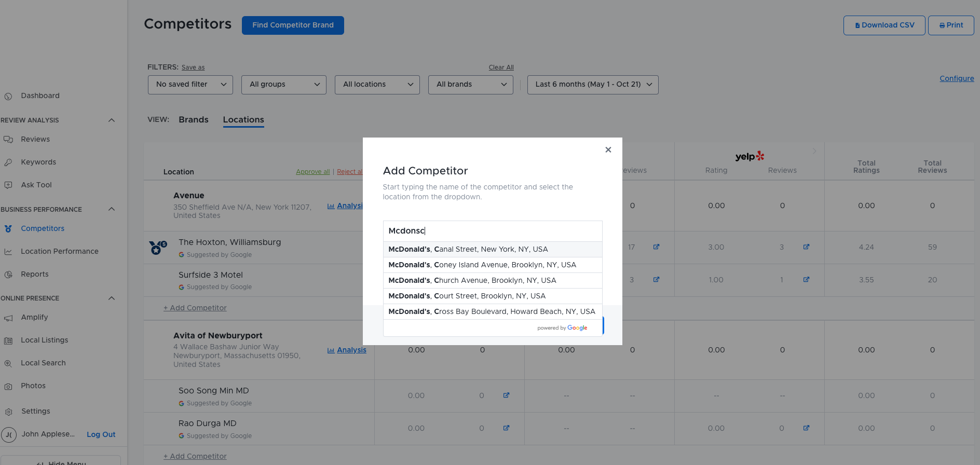Open the All locations dropdown
This screenshot has width=980, height=465.
pyautogui.click(x=377, y=85)
